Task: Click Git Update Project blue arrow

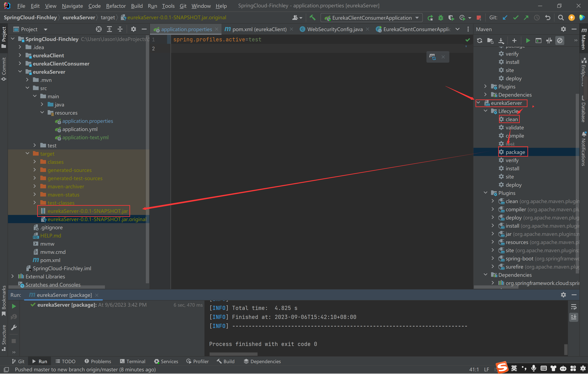Action: click(x=505, y=18)
